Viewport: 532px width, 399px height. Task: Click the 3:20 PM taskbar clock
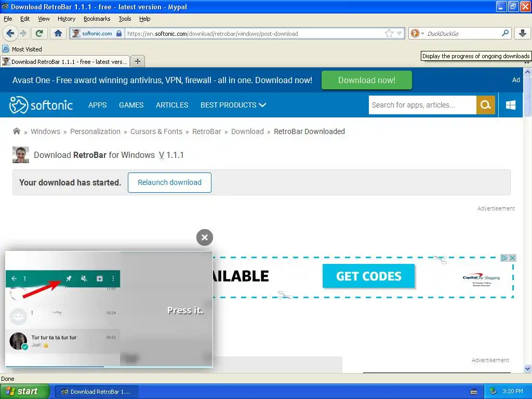coord(513,391)
